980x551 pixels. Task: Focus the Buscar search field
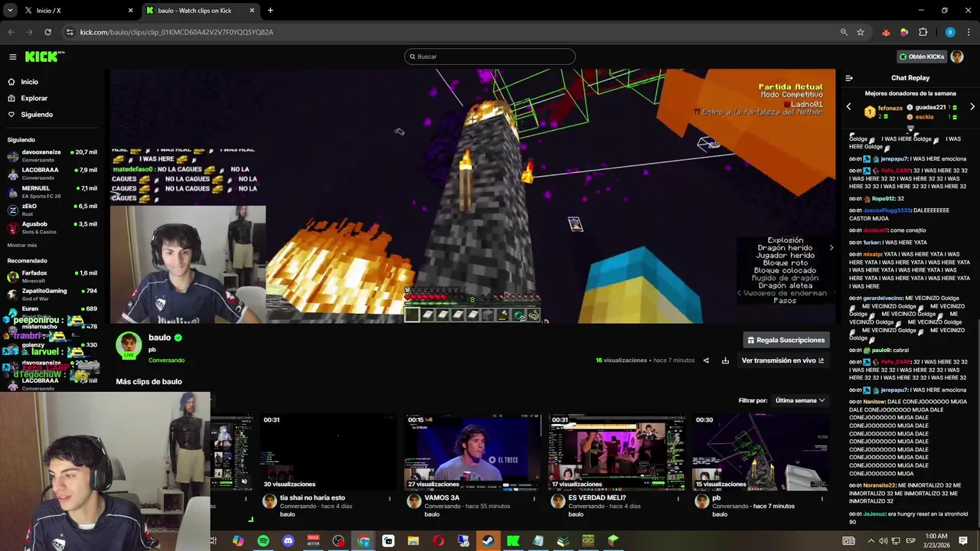pyautogui.click(x=490, y=57)
